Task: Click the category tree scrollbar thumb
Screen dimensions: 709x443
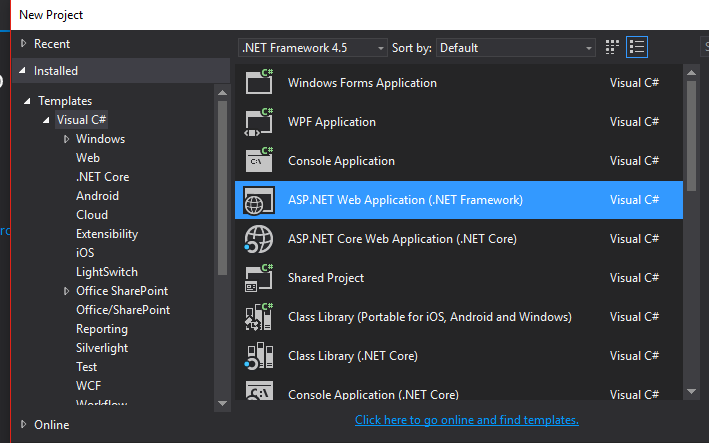Action: [x=222, y=188]
